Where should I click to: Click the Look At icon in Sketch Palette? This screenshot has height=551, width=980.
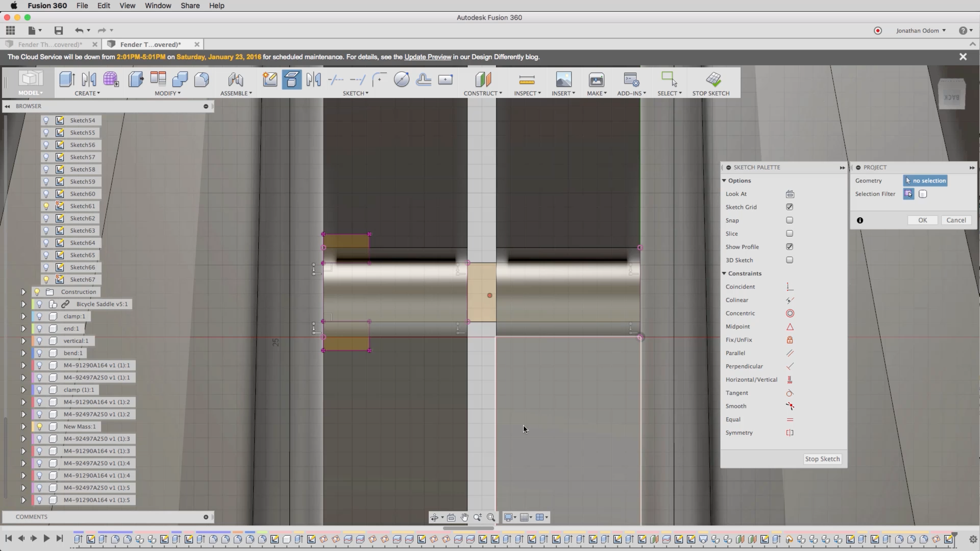(x=790, y=194)
